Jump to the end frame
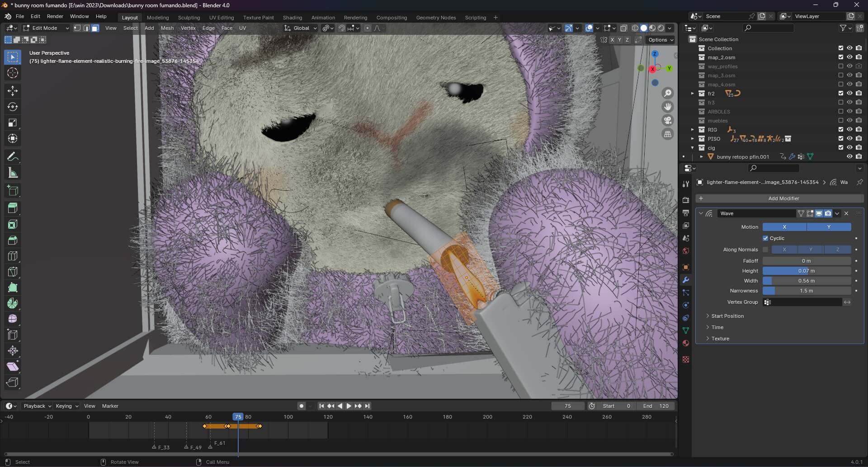868x467 pixels. [x=367, y=406]
